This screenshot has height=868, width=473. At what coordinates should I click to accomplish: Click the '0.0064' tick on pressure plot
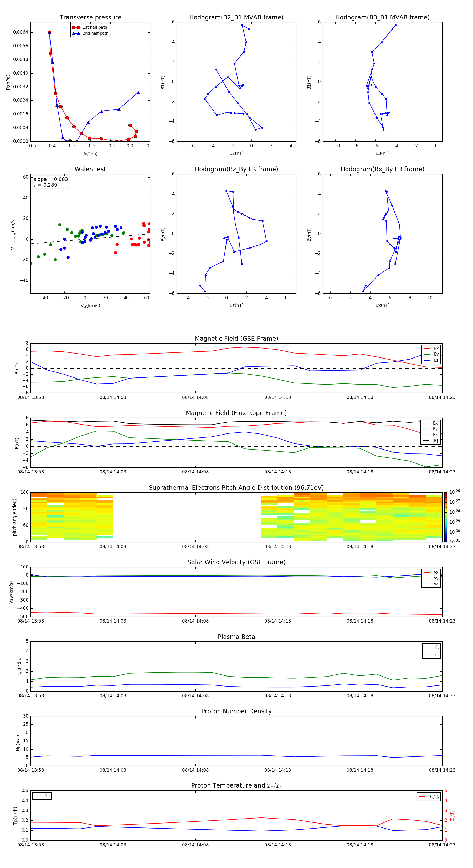(20, 32)
